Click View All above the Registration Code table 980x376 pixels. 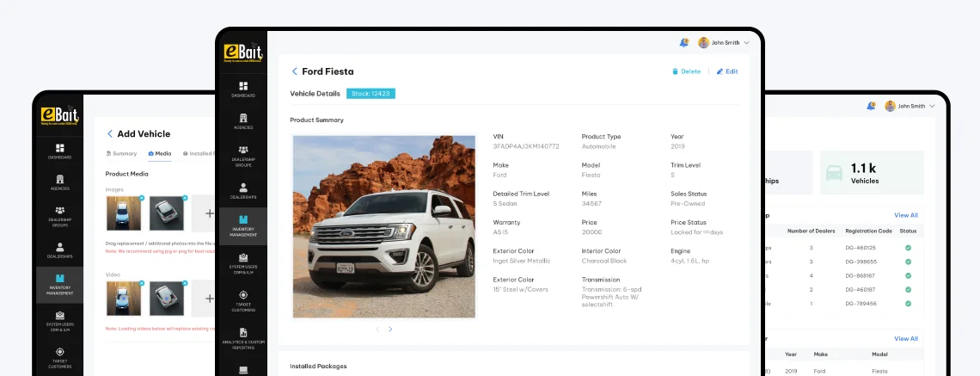905,215
